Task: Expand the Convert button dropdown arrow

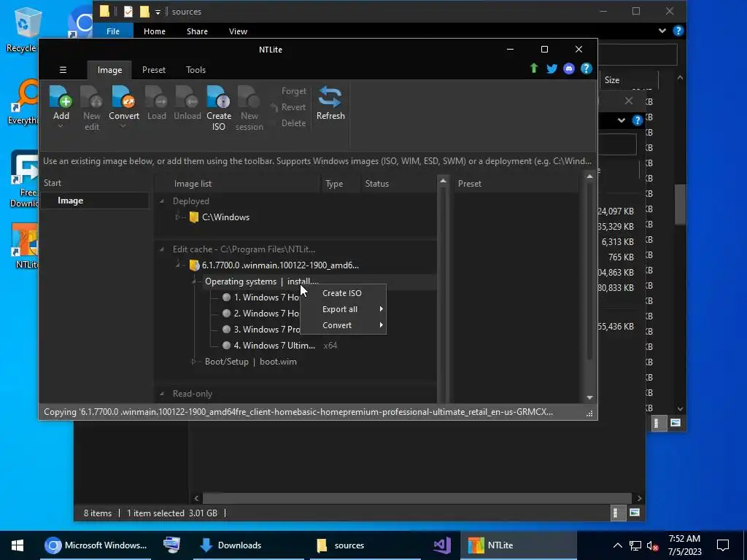Action: [123, 126]
